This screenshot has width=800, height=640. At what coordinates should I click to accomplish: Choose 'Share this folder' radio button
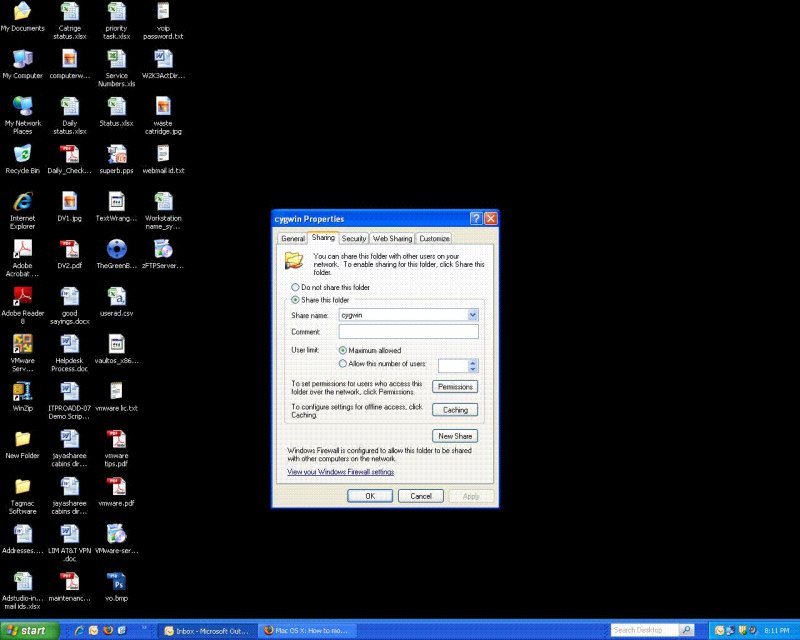pos(295,300)
